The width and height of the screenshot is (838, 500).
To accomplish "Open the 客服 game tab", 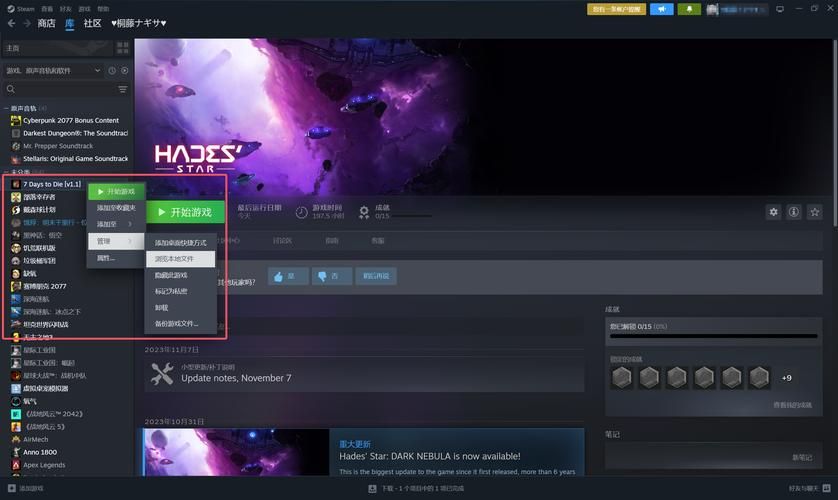I will click(378, 241).
